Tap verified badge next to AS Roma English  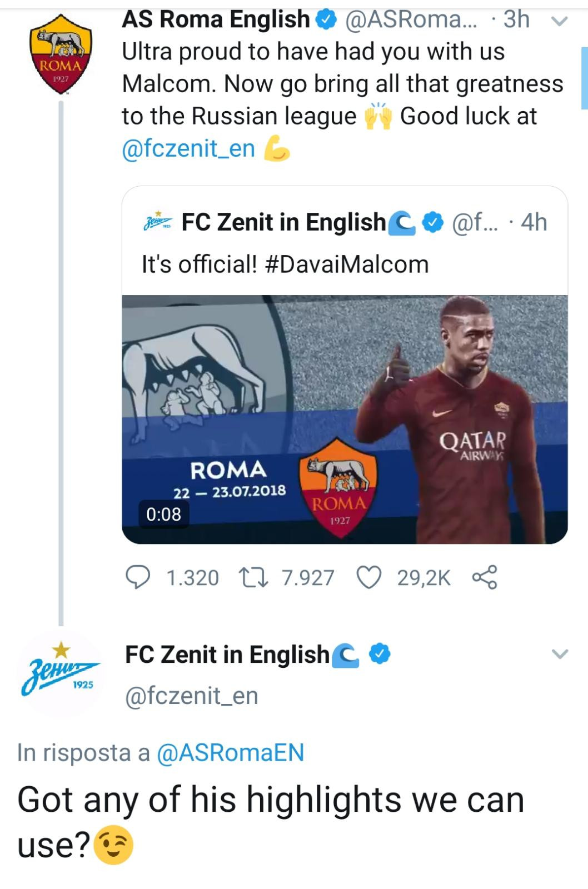[x=326, y=21]
